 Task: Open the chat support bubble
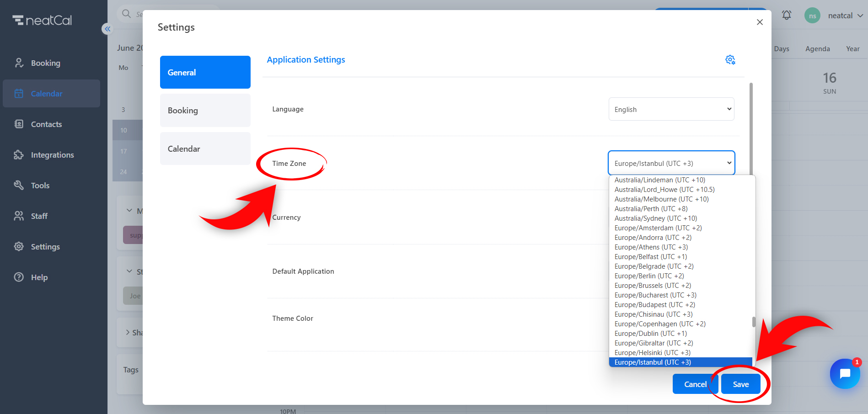(x=845, y=374)
